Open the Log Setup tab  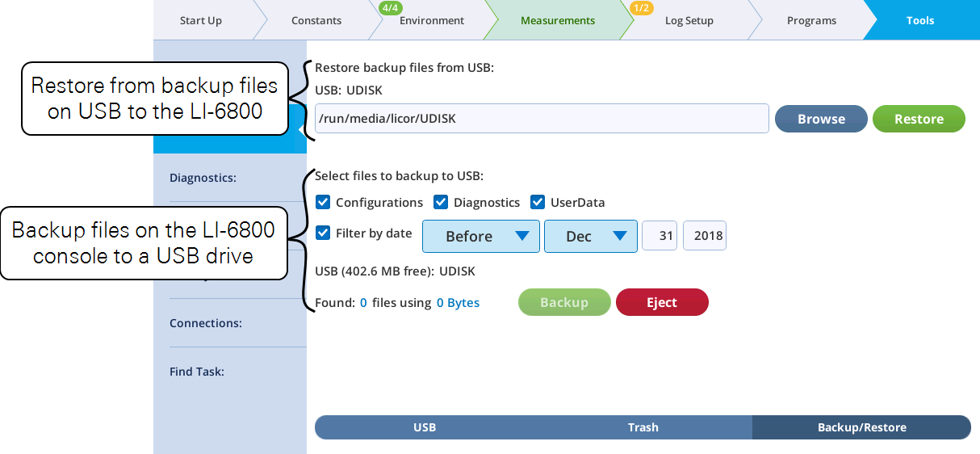(689, 20)
